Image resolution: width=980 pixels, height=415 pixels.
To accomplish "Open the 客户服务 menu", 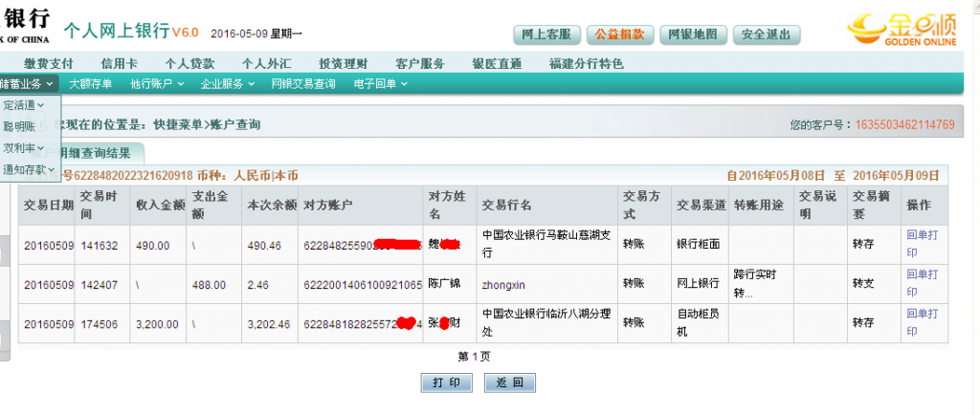I will pyautogui.click(x=420, y=63).
